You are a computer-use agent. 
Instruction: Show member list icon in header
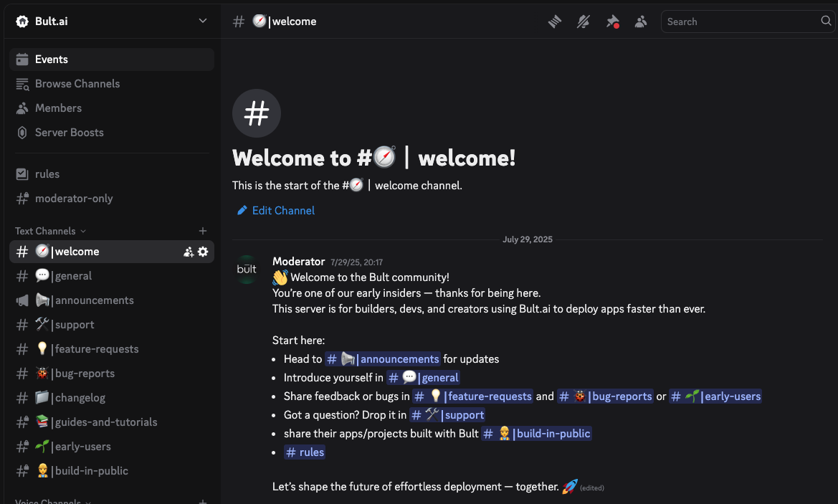point(641,22)
